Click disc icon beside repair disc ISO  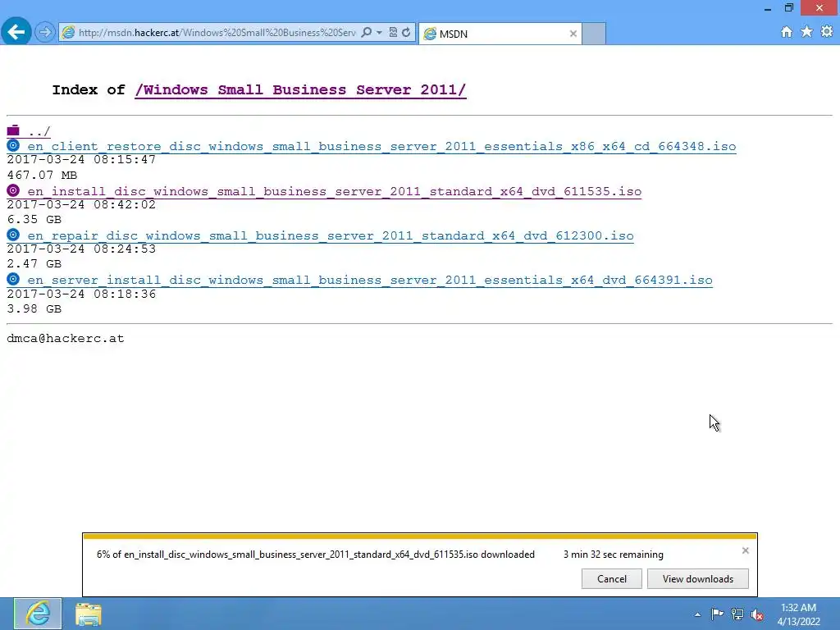(13, 235)
